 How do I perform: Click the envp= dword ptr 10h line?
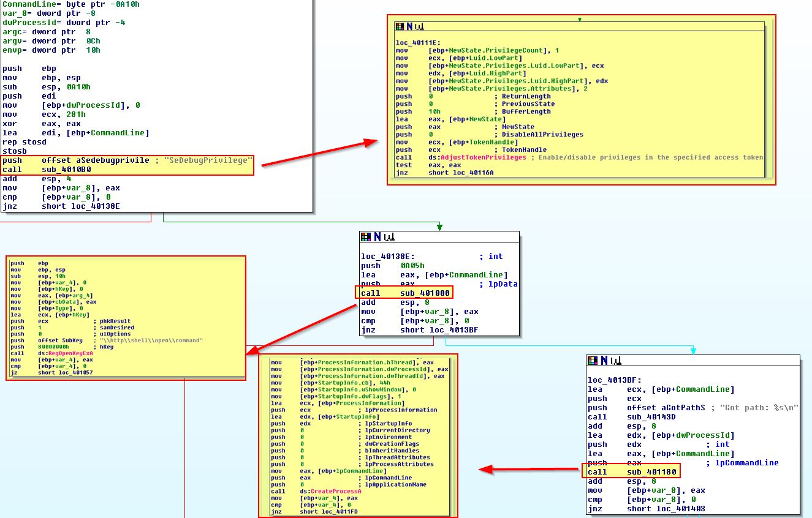coord(51,50)
